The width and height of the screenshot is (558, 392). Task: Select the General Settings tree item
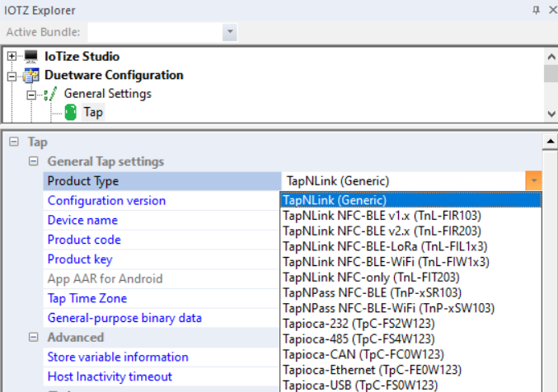107,94
